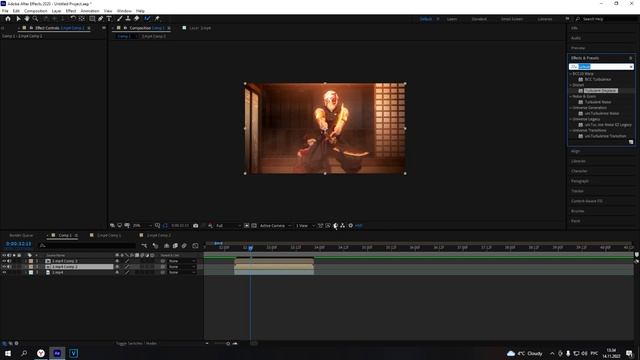This screenshot has height=360, width=640.
Task: Select the Standard workspace
Action: [x=479, y=19]
